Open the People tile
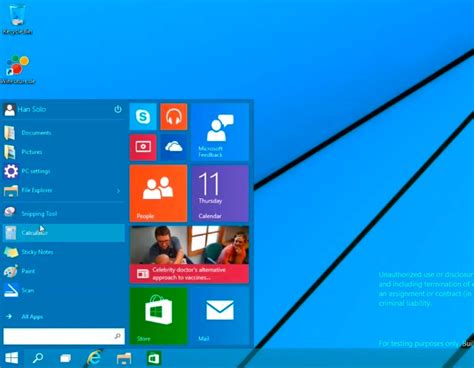 click(x=158, y=193)
